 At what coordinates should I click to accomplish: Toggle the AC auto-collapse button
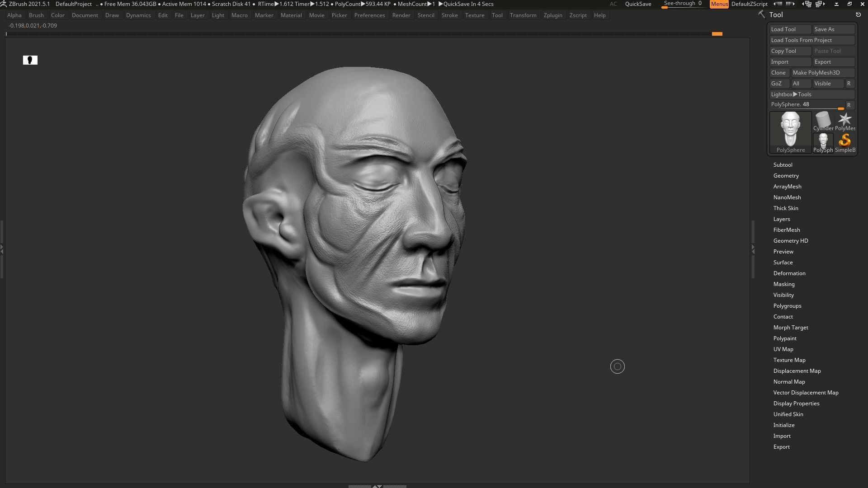coord(613,4)
